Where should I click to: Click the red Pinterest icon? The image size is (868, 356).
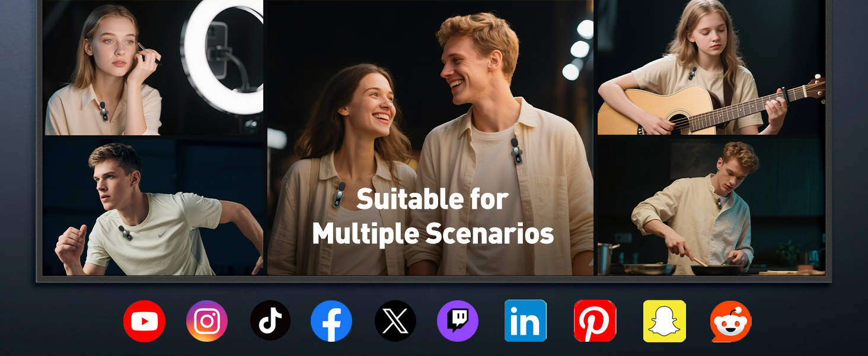coord(595,321)
